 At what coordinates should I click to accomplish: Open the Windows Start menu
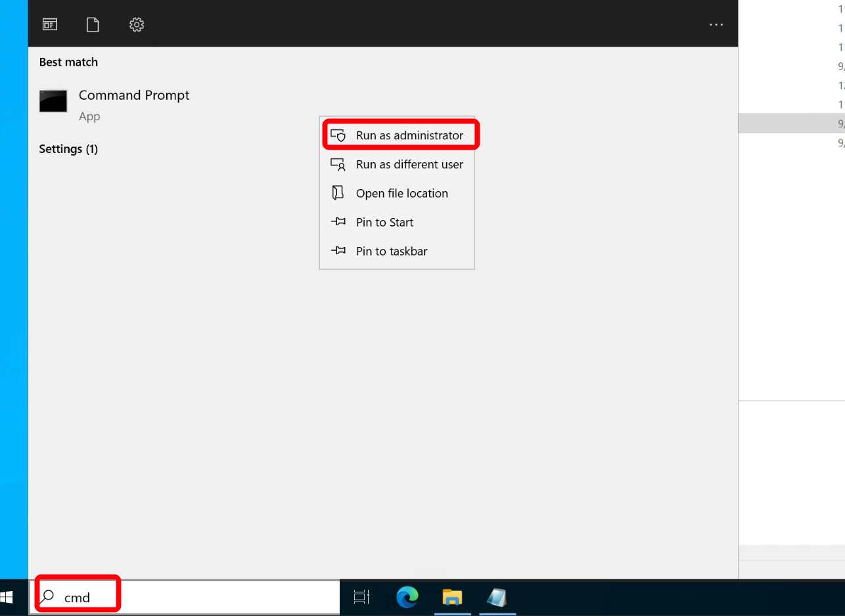9,598
